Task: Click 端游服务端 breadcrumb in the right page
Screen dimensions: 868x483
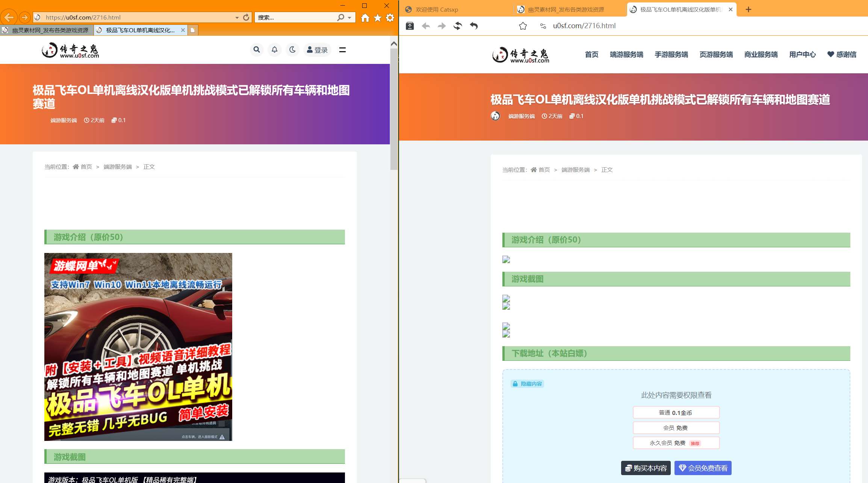Action: tap(576, 170)
